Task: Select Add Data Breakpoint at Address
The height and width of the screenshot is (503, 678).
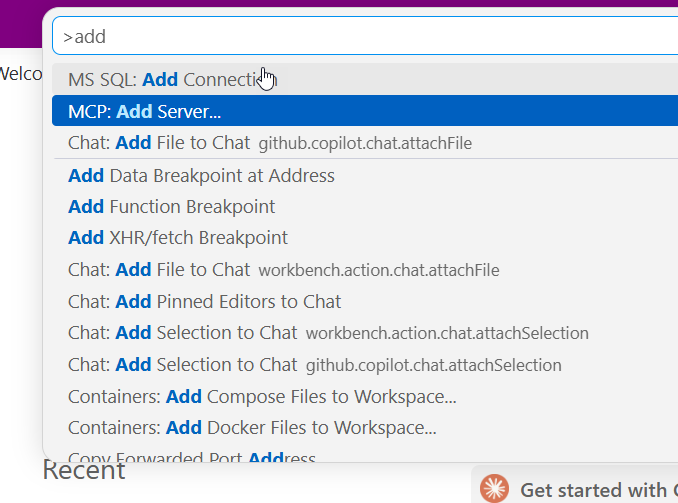Action: pos(365,176)
